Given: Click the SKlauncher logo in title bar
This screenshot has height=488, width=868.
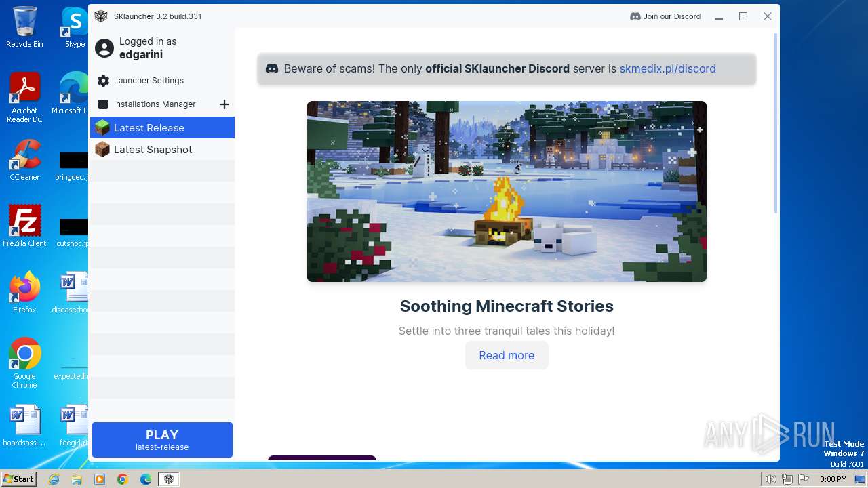Looking at the screenshot, I should tap(101, 16).
